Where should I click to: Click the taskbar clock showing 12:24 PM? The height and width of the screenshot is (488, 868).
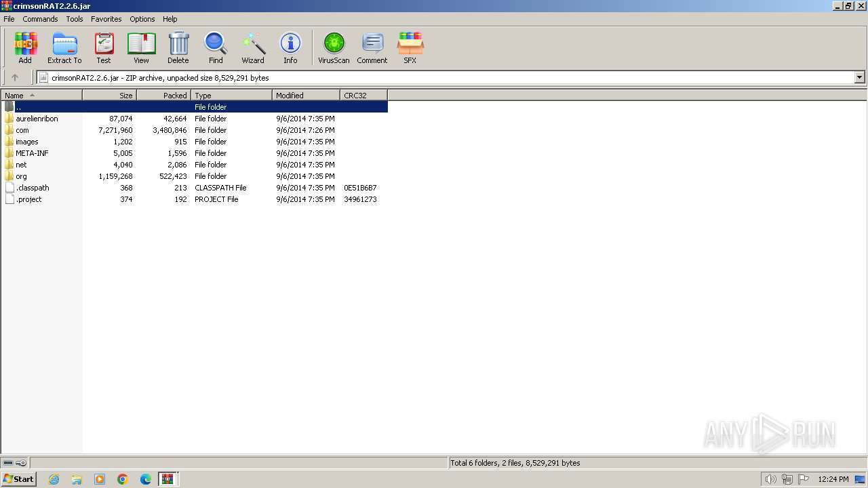coord(833,479)
